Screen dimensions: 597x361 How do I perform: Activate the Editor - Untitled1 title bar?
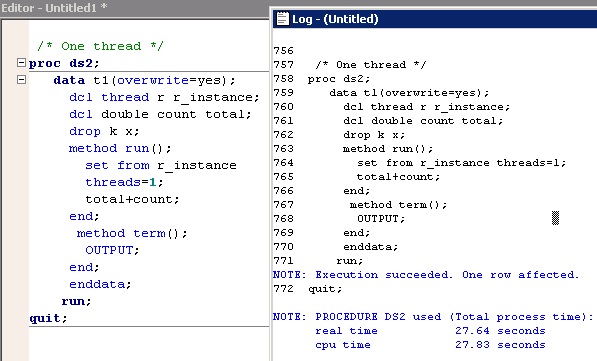[134, 8]
